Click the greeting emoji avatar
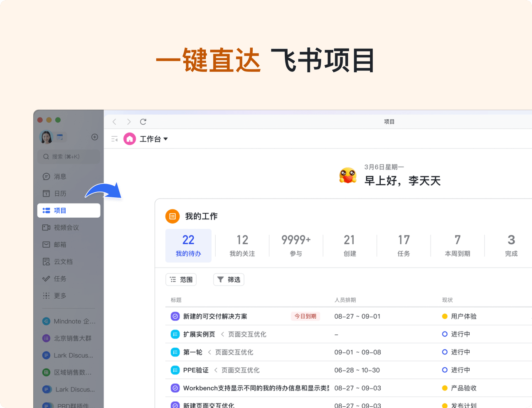 click(x=348, y=175)
